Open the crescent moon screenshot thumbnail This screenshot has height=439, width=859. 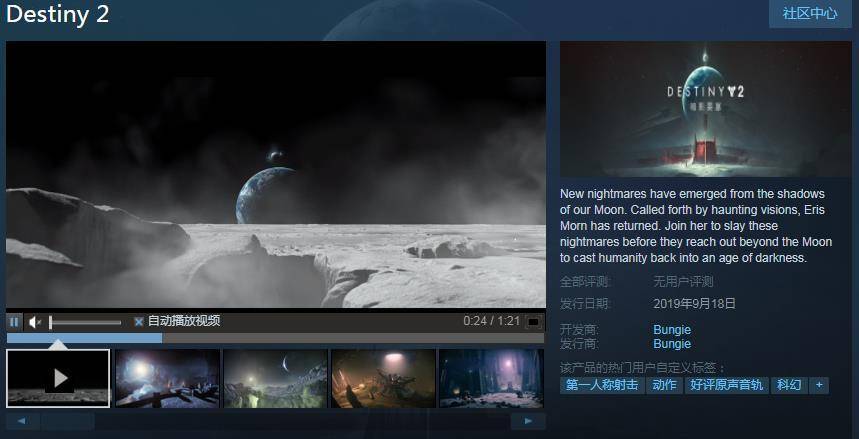276,379
